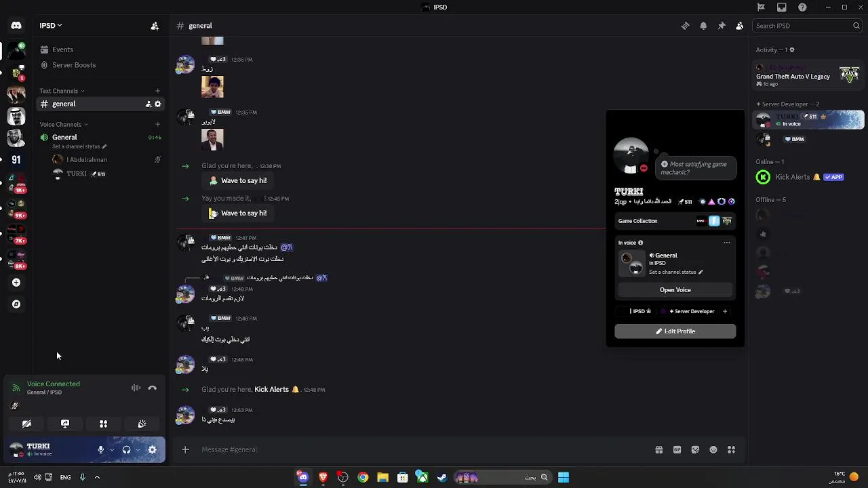This screenshot has width=868, height=488.
Task: Deafen with headphones icon
Action: (126, 449)
